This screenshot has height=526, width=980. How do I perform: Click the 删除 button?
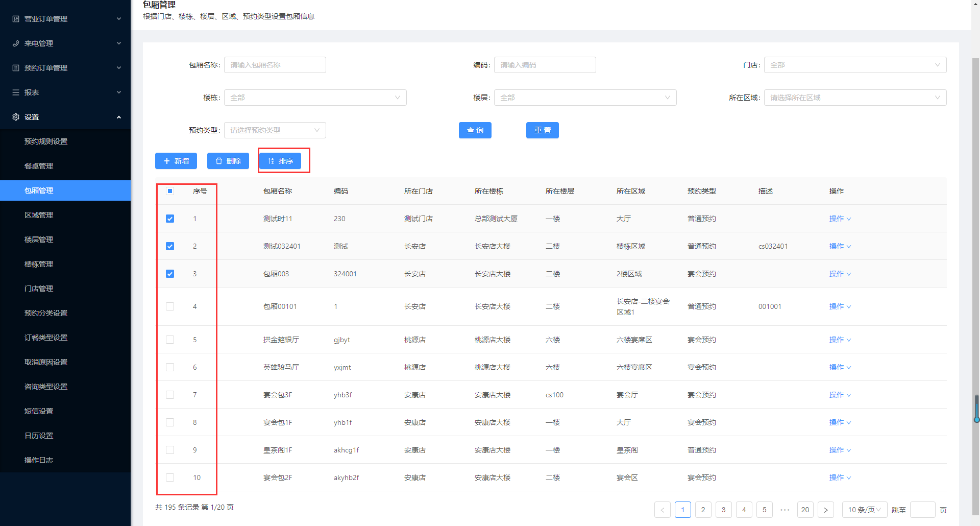tap(228, 161)
